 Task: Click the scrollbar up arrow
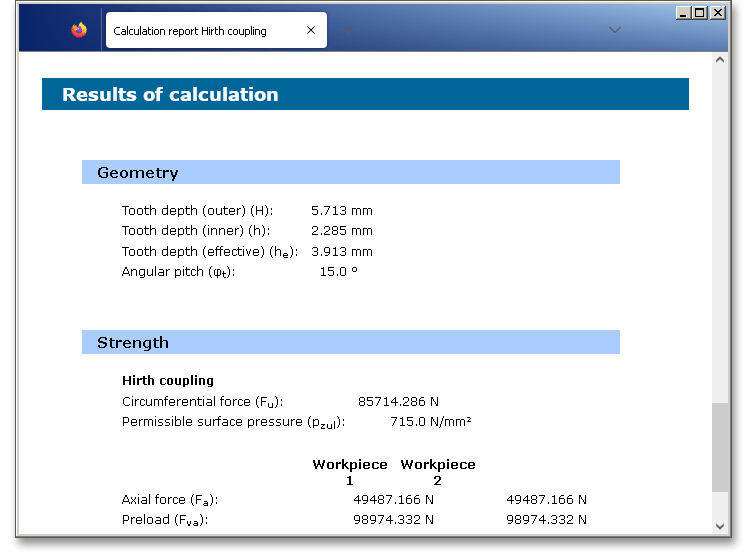point(720,60)
